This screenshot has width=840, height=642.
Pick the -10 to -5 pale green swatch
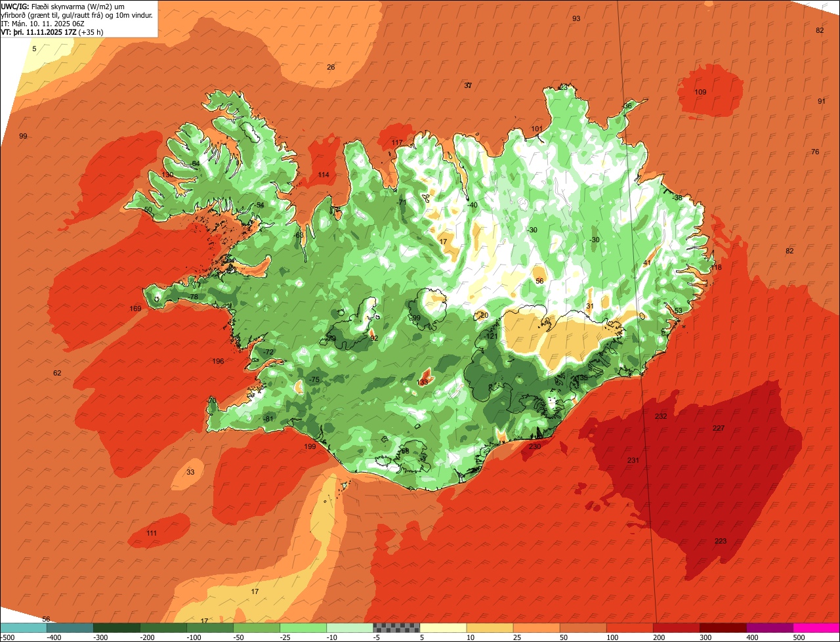(x=350, y=628)
